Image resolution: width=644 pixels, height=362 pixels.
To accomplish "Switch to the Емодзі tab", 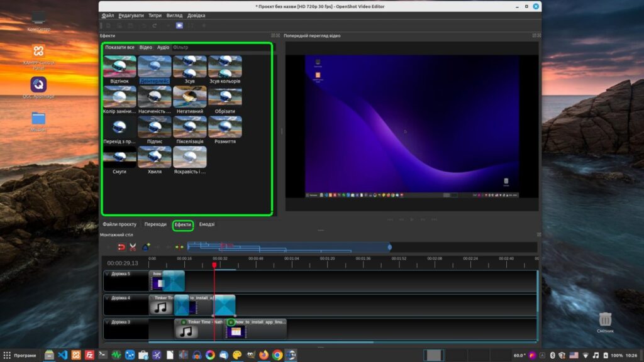I will (206, 224).
